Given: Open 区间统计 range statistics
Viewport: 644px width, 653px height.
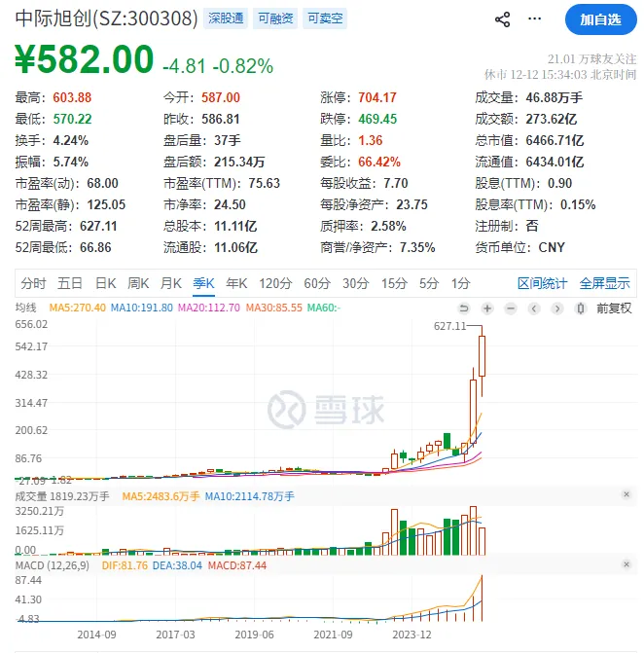Looking at the screenshot, I should pyautogui.click(x=542, y=283).
